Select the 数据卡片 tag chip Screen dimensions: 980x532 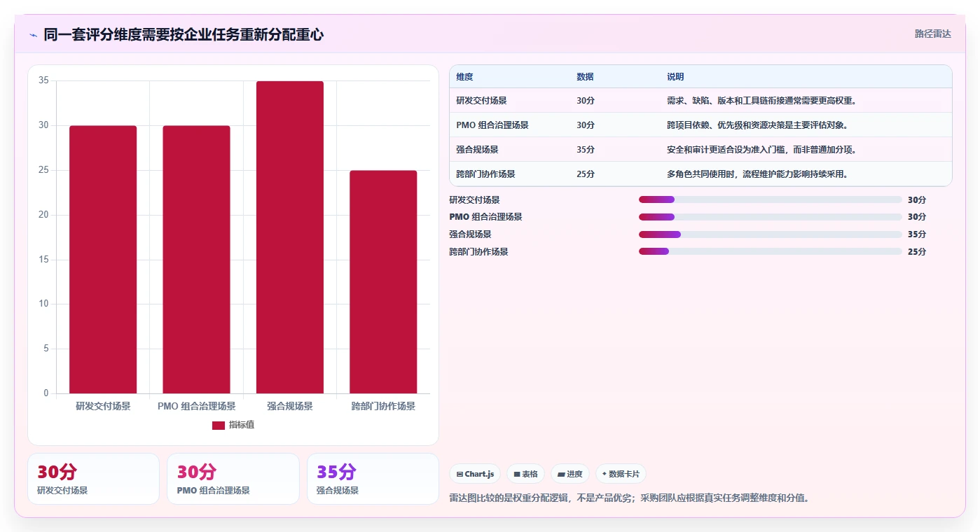pos(621,474)
